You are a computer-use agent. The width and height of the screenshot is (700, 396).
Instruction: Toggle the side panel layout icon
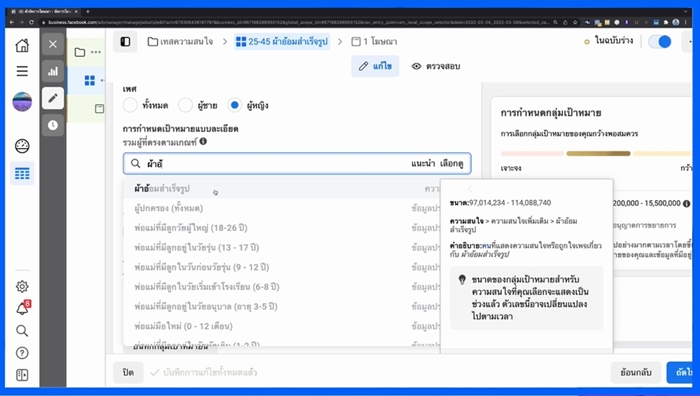click(125, 42)
